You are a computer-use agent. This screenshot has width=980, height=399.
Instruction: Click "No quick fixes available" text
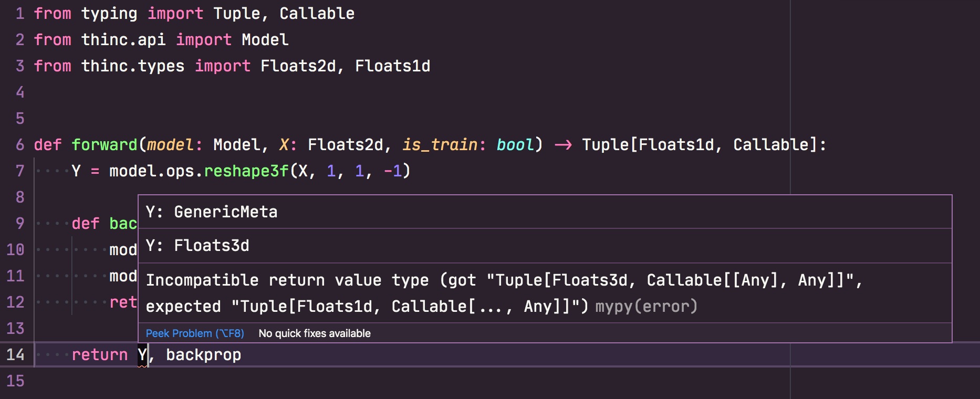pyautogui.click(x=315, y=333)
